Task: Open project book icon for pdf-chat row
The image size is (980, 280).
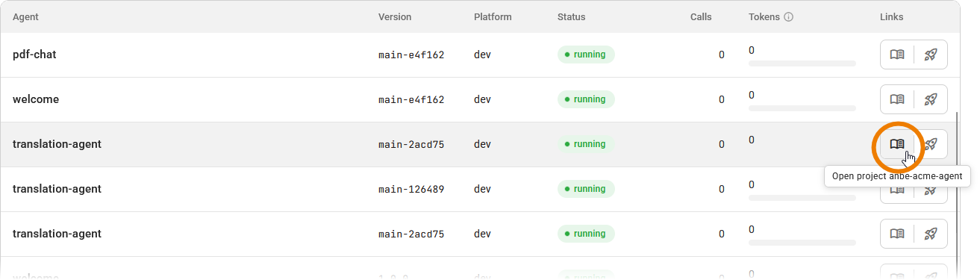Action: [x=897, y=55]
